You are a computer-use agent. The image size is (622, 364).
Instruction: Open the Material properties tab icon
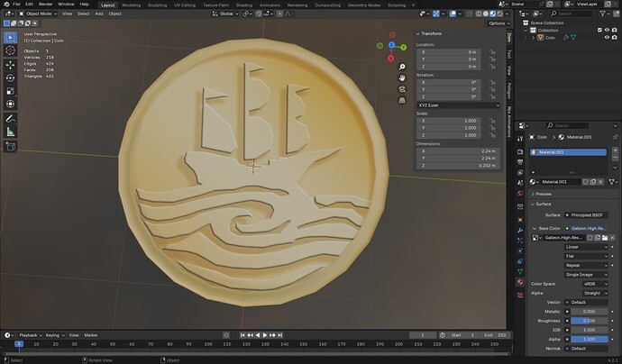pos(520,282)
